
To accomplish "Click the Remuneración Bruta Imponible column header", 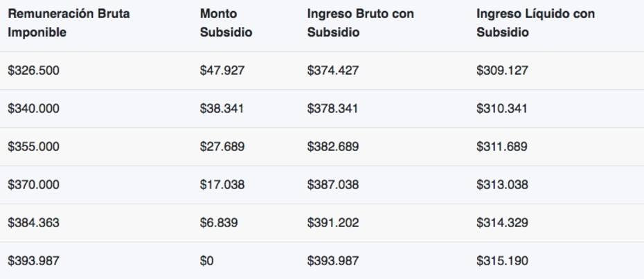I will [x=69, y=23].
